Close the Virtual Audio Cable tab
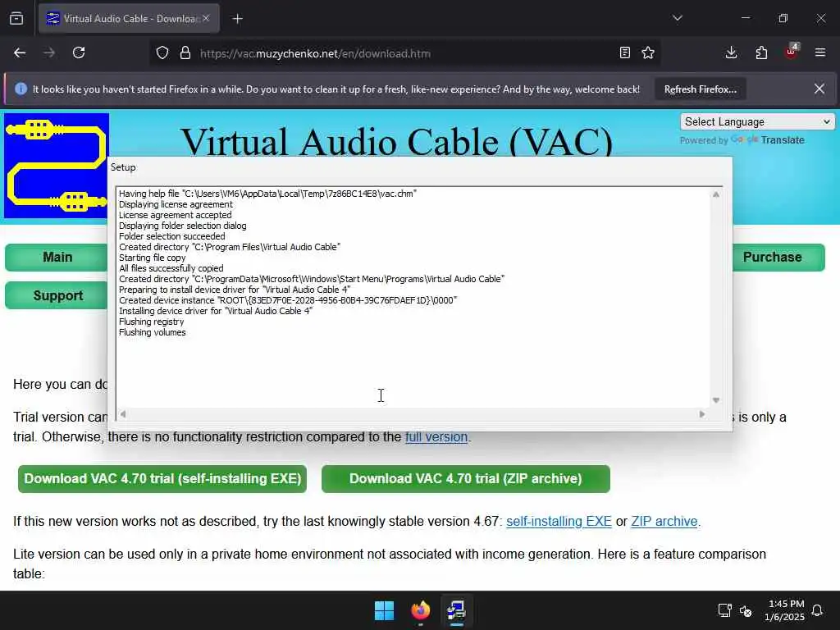This screenshot has height=630, width=840. pyautogui.click(x=206, y=18)
